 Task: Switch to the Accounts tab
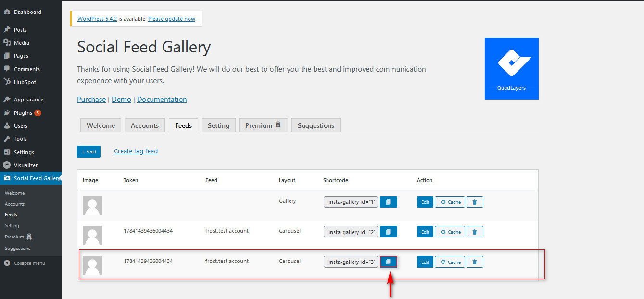pos(145,125)
